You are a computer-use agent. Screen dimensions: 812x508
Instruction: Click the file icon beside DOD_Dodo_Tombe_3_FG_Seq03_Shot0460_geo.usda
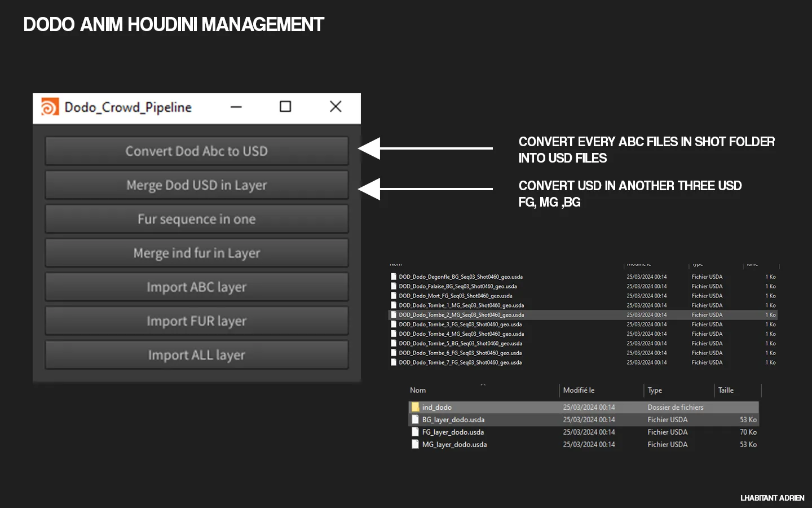[x=394, y=325]
